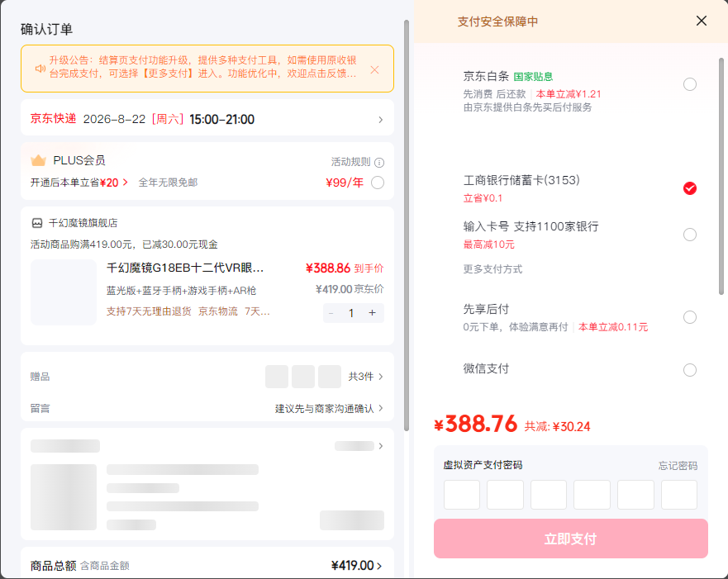Click the third gift thumbnail
This screenshot has width=728, height=579.
(x=330, y=377)
